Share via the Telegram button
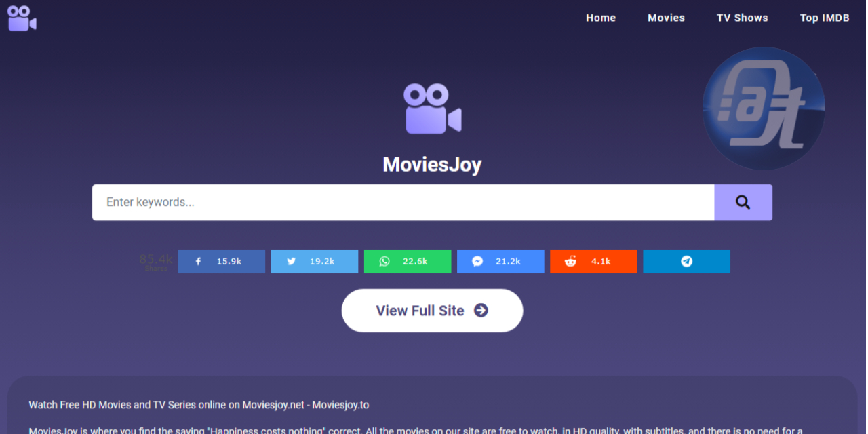The width and height of the screenshot is (868, 434). tap(686, 261)
